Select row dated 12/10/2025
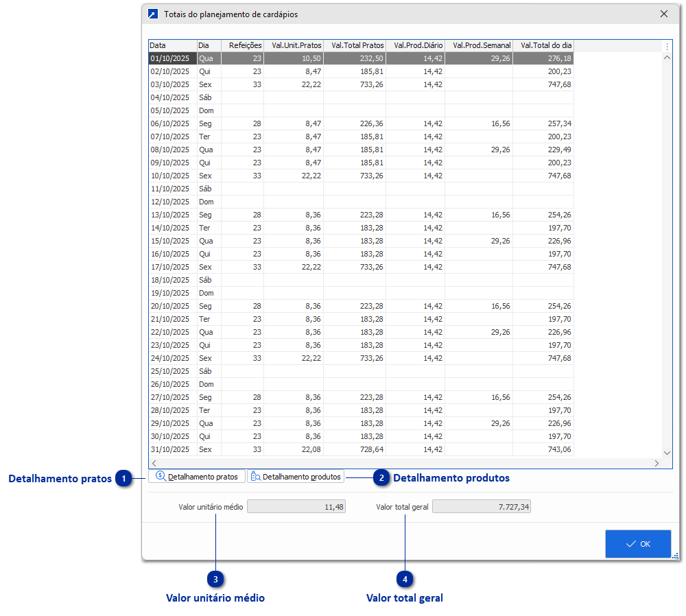Screen dimensions: 686x616 (x=361, y=202)
